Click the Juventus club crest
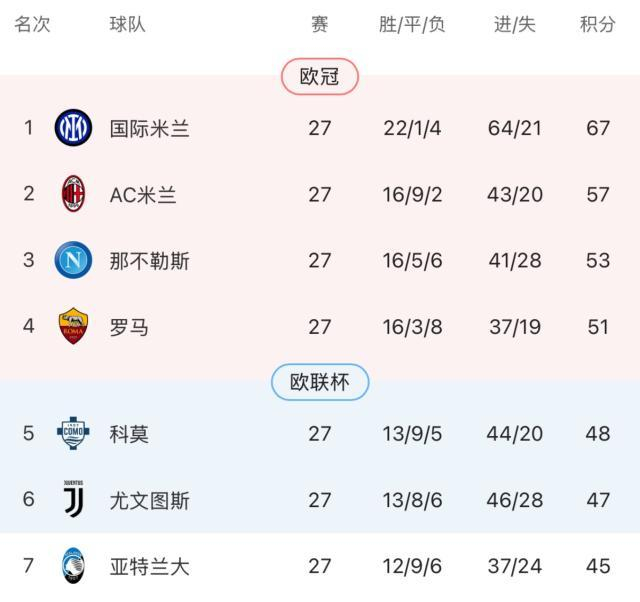640x602 pixels. (74, 499)
